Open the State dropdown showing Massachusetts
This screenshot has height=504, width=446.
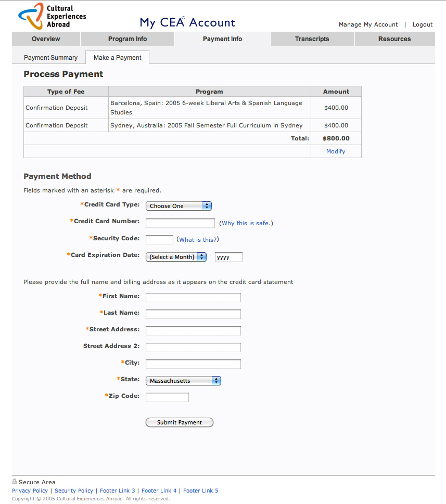183,381
